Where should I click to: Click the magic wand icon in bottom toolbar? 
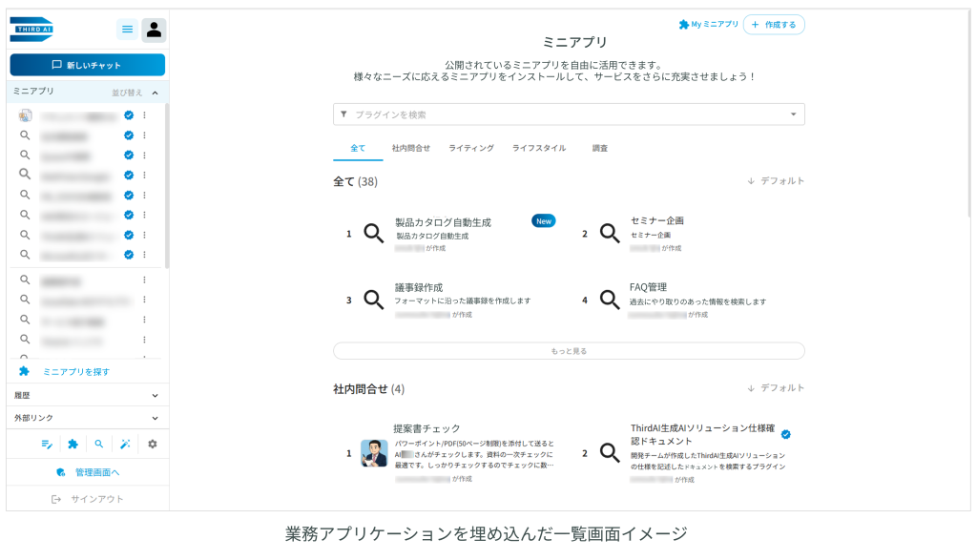point(125,444)
